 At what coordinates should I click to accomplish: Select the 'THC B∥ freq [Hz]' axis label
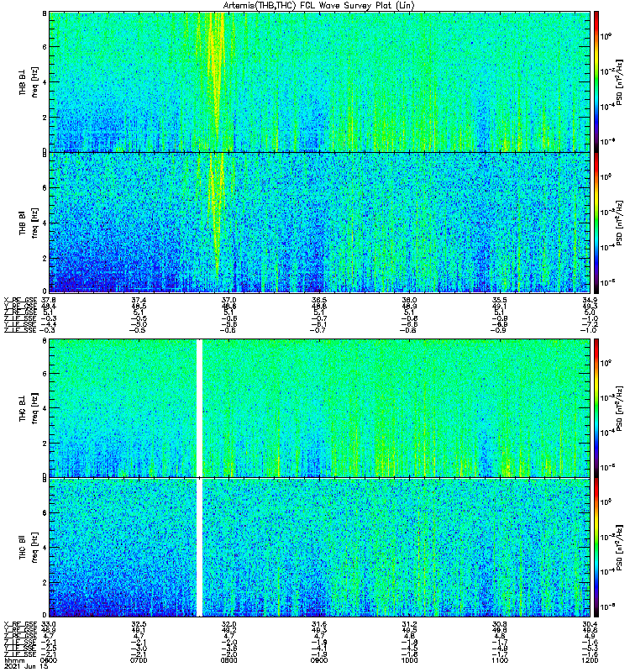pos(29,548)
